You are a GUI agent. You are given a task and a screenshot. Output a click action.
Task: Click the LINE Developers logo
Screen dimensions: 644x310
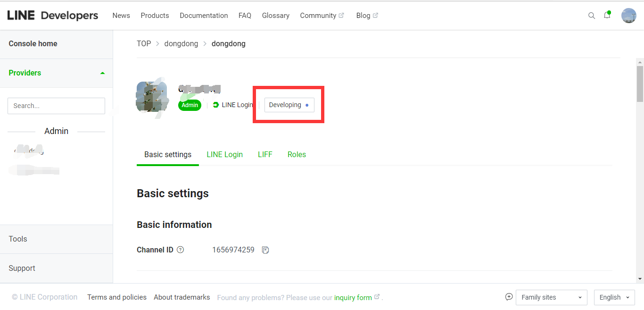[53, 16]
